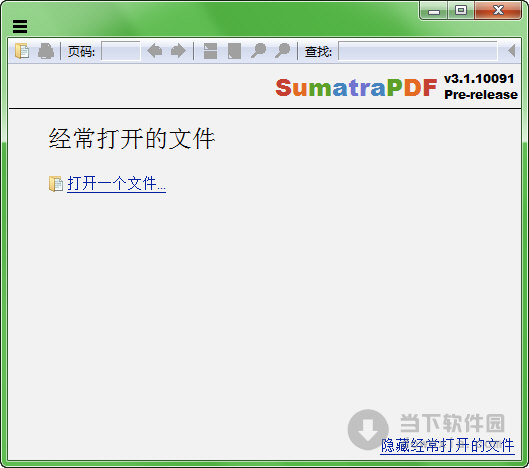Click the folder icon beside 打开一个文件
Image resolution: width=529 pixels, height=468 pixels.
click(56, 184)
